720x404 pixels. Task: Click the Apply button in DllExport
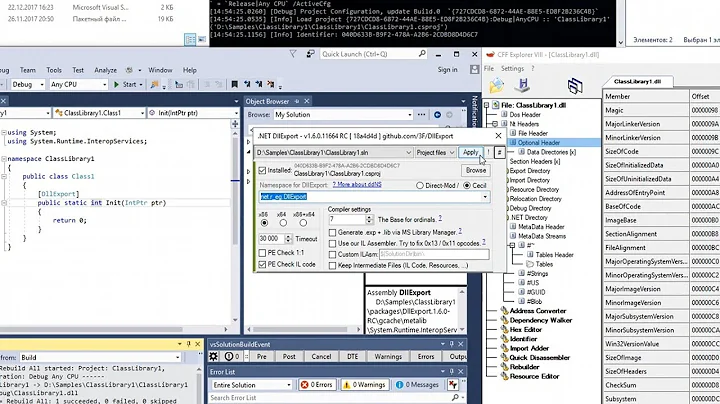point(470,152)
